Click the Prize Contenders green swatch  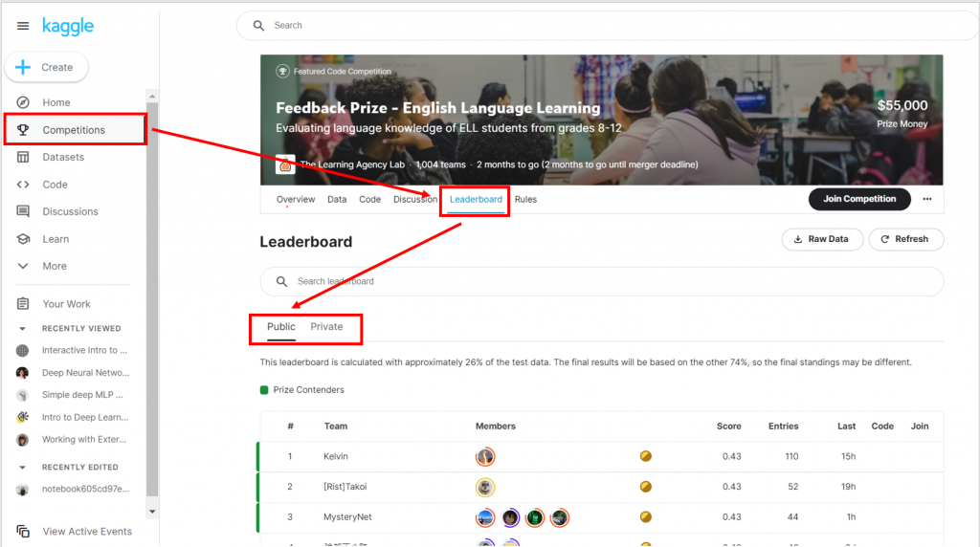[264, 390]
